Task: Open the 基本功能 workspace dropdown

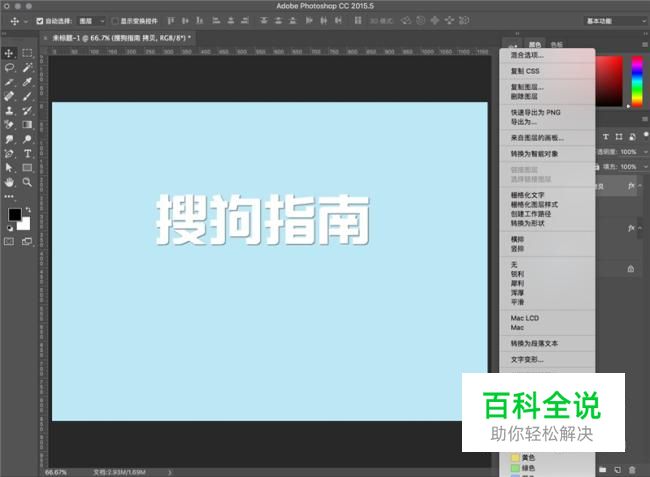Action: [616, 21]
